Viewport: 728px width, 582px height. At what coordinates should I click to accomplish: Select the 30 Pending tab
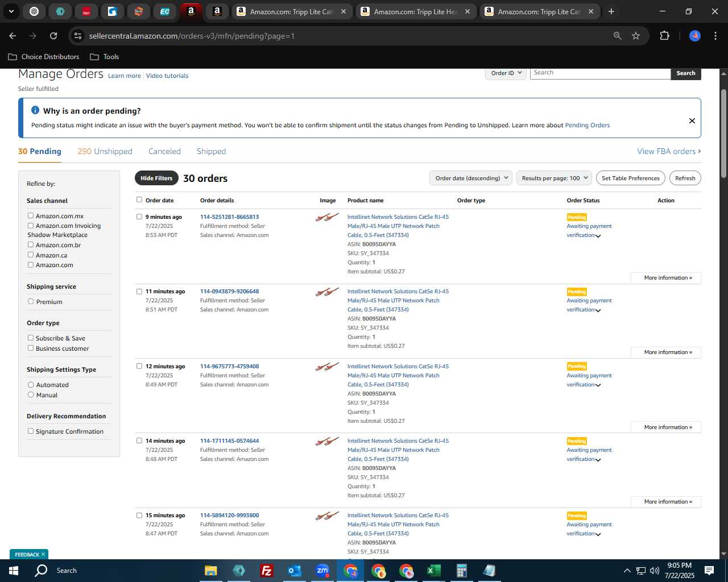coord(40,151)
